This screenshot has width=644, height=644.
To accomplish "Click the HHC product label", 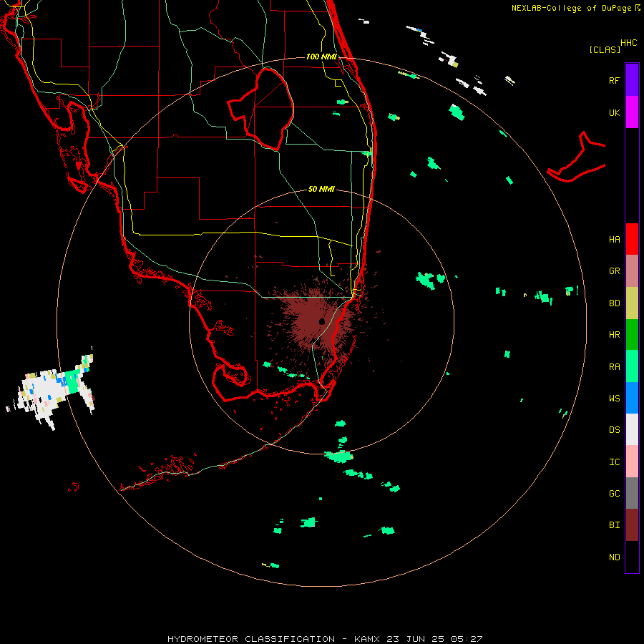I will pyautogui.click(x=628, y=43).
